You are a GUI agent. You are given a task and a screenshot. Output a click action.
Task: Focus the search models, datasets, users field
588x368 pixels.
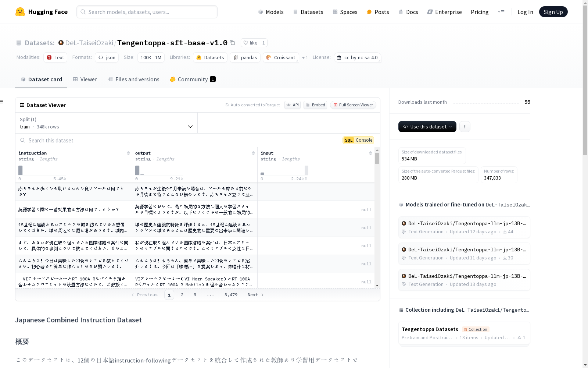tap(147, 12)
